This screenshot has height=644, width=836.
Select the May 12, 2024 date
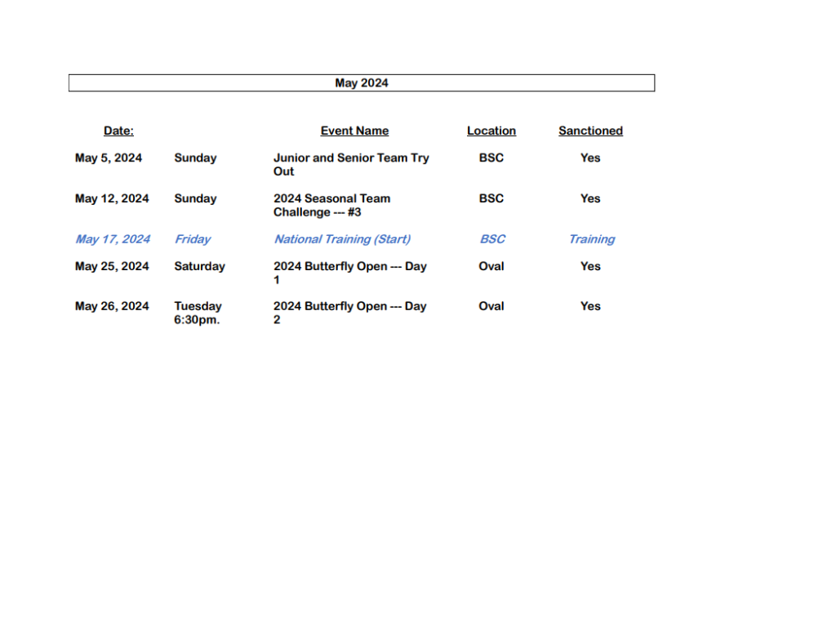pos(112,198)
